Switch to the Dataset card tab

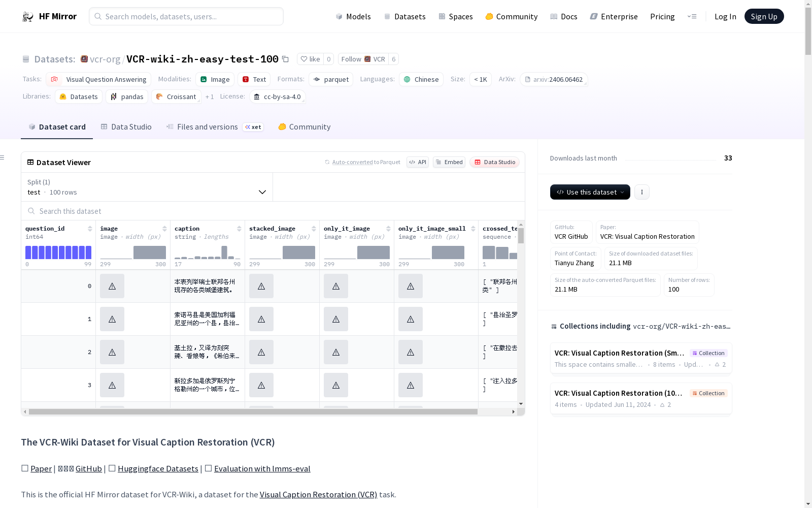(x=57, y=127)
